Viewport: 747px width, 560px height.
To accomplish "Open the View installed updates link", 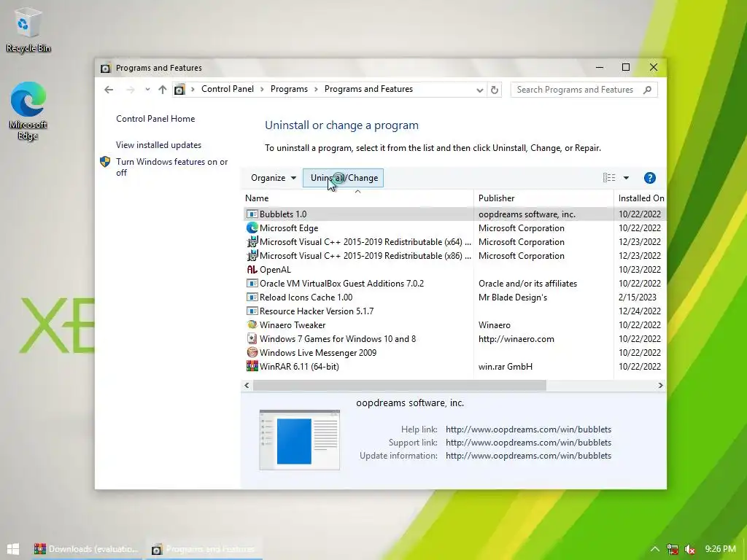I will pos(158,145).
